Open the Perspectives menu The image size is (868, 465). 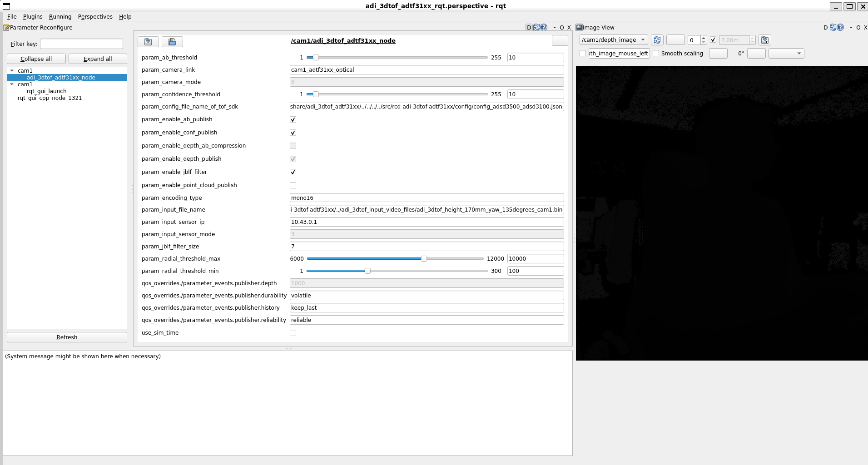click(95, 16)
